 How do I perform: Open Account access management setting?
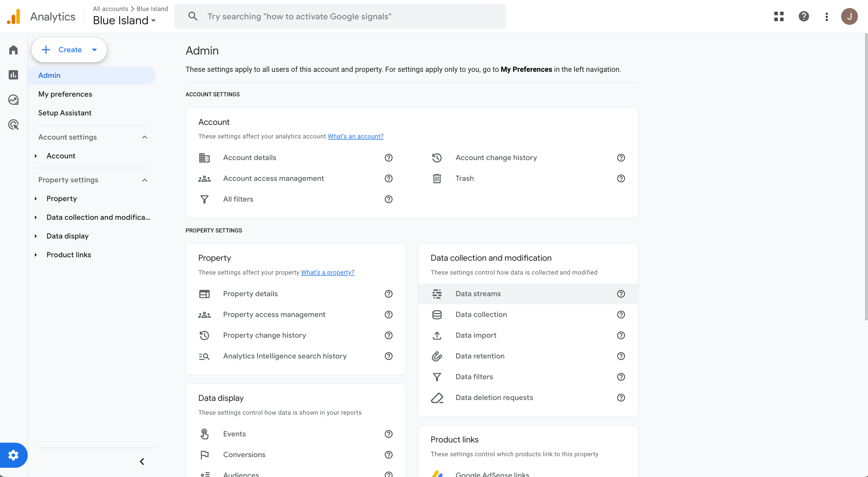point(273,179)
